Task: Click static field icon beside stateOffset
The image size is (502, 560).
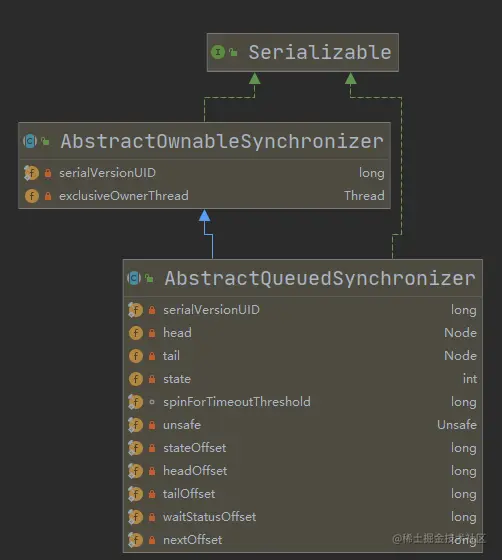Action: (x=136, y=448)
